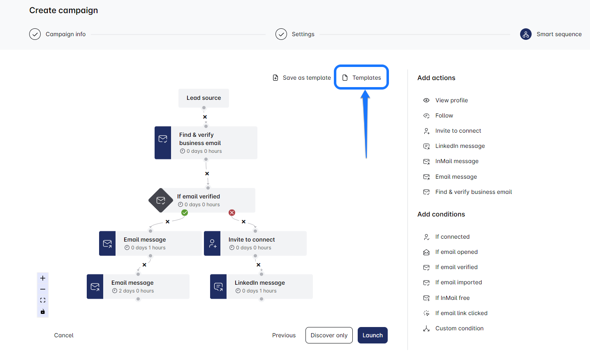Click the fit view icon
Viewport: 590px width, 364px height.
click(x=43, y=300)
